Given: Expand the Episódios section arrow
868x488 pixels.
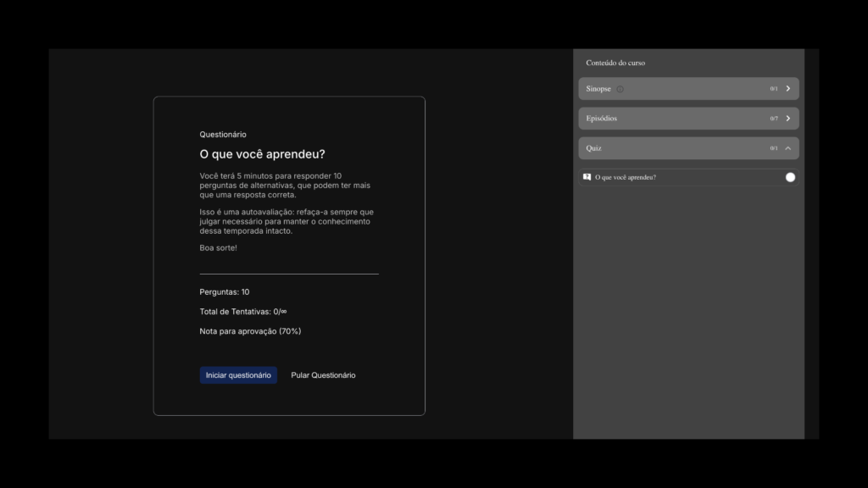Looking at the screenshot, I should (788, 119).
